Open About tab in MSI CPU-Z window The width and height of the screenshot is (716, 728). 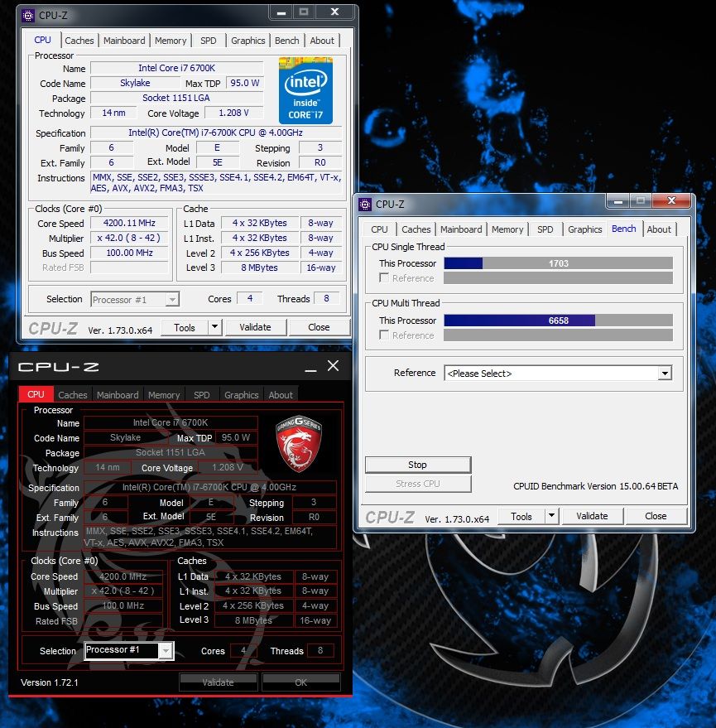coord(281,394)
